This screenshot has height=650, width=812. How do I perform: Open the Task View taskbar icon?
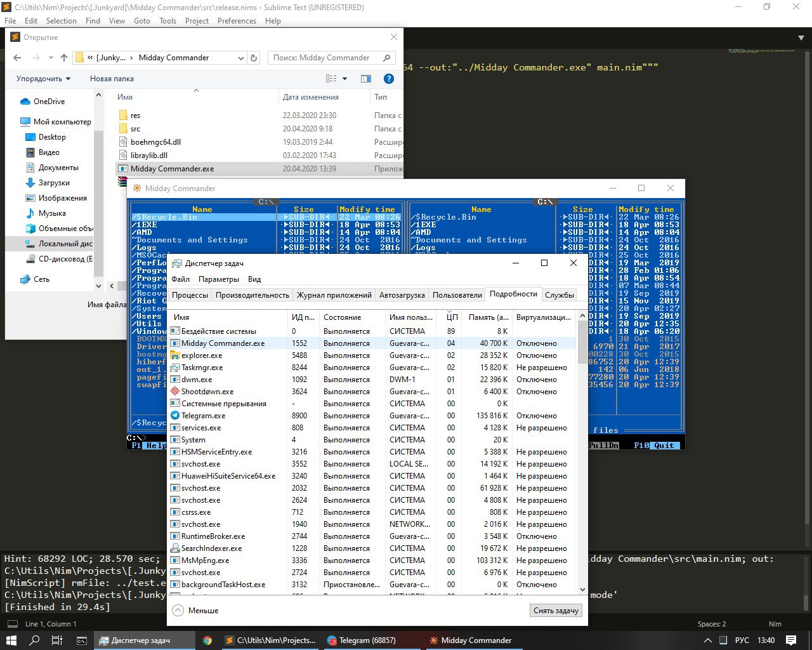tap(57, 640)
